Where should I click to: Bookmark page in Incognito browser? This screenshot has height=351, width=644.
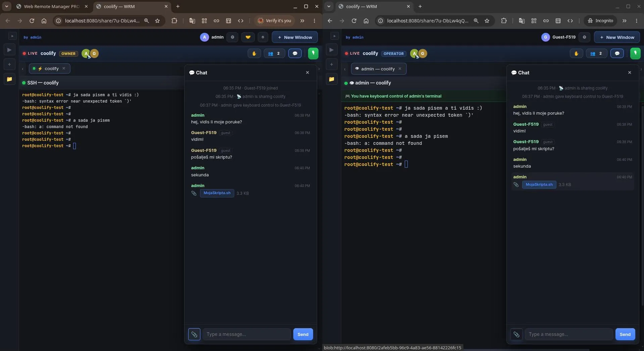coord(487,21)
